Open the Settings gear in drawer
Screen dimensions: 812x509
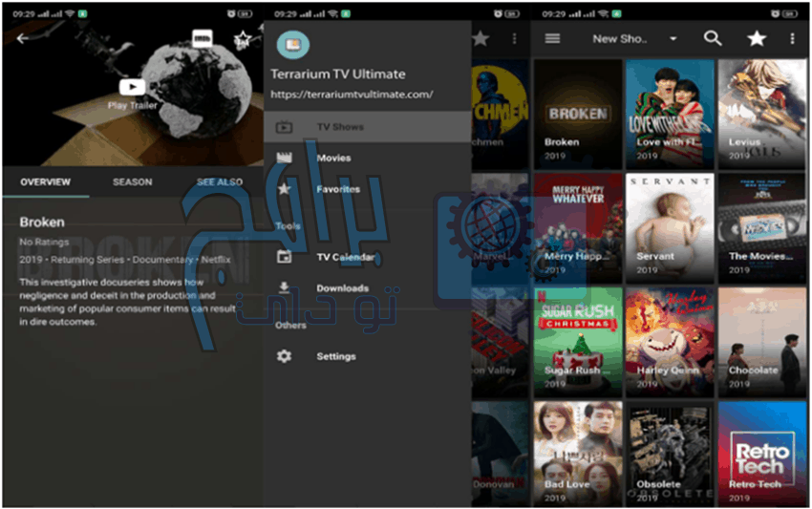pyautogui.click(x=335, y=356)
